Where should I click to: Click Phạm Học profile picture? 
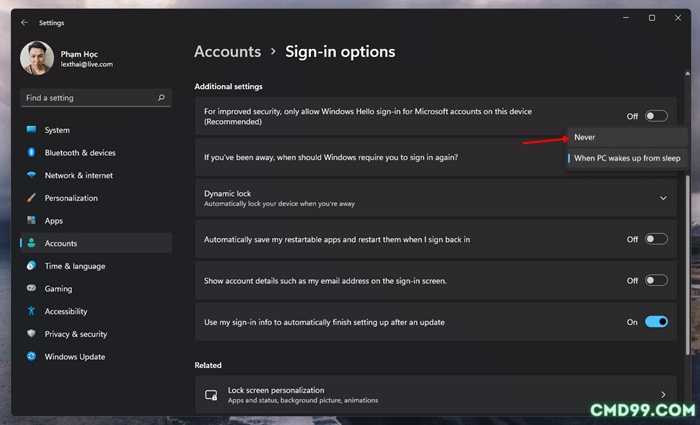37,58
